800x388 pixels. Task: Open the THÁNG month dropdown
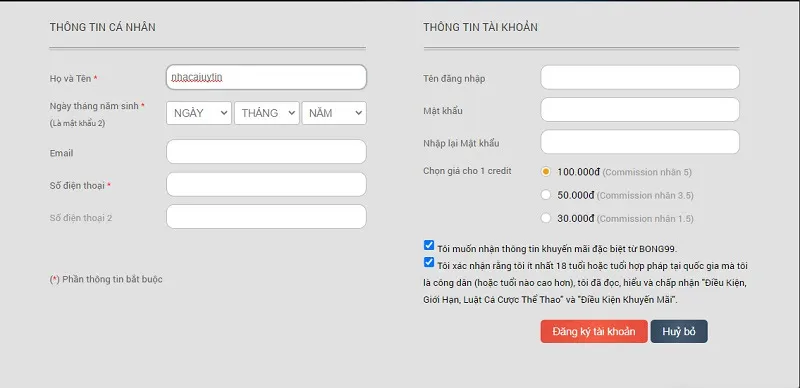pos(266,113)
